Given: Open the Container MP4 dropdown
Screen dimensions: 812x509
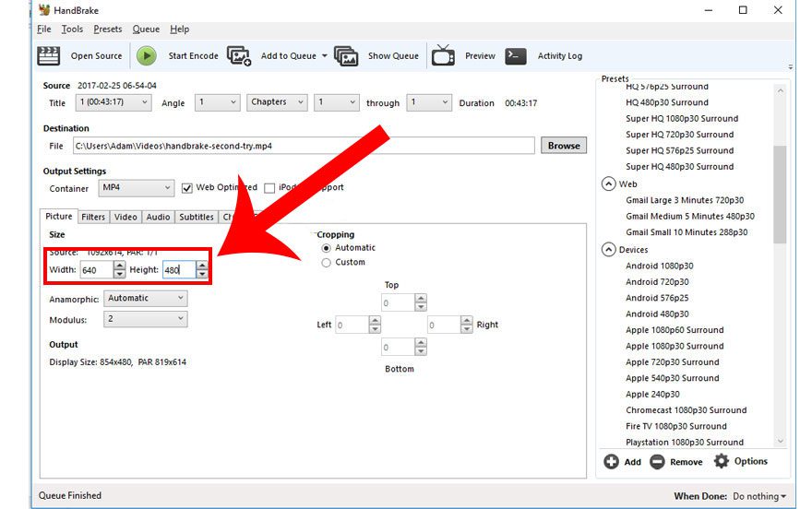Looking at the screenshot, I should tap(137, 188).
